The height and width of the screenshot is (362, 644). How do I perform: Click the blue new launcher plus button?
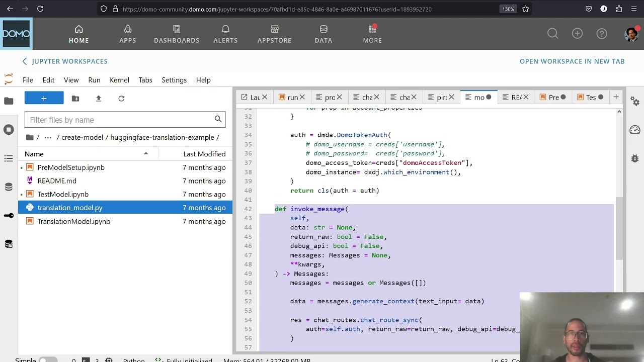click(x=44, y=99)
